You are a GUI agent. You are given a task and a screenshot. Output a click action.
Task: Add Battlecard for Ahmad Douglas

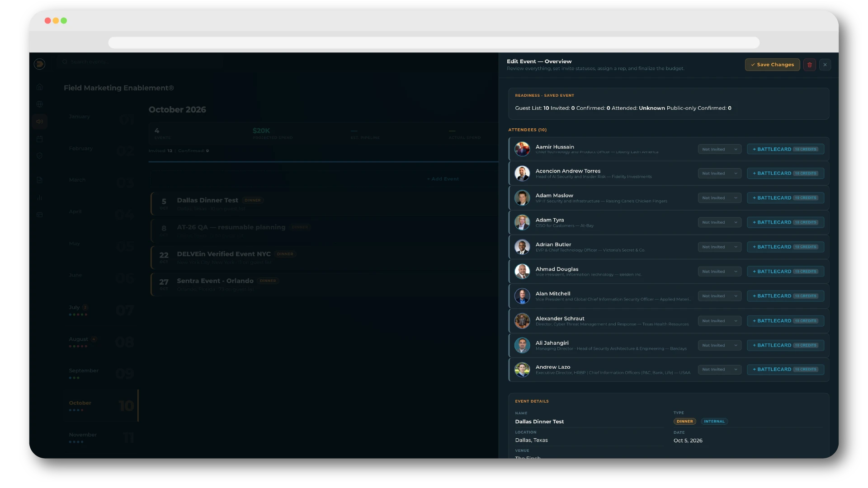[785, 272]
